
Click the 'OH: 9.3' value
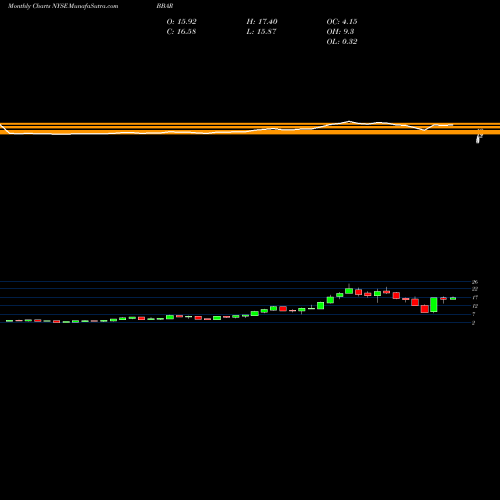point(340,32)
